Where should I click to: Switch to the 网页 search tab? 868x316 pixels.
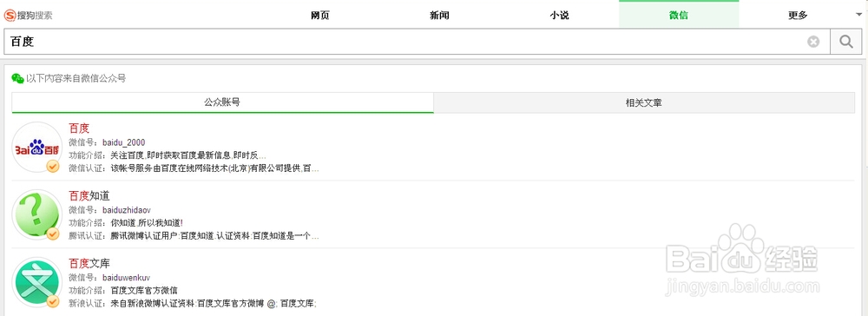pyautogui.click(x=320, y=15)
